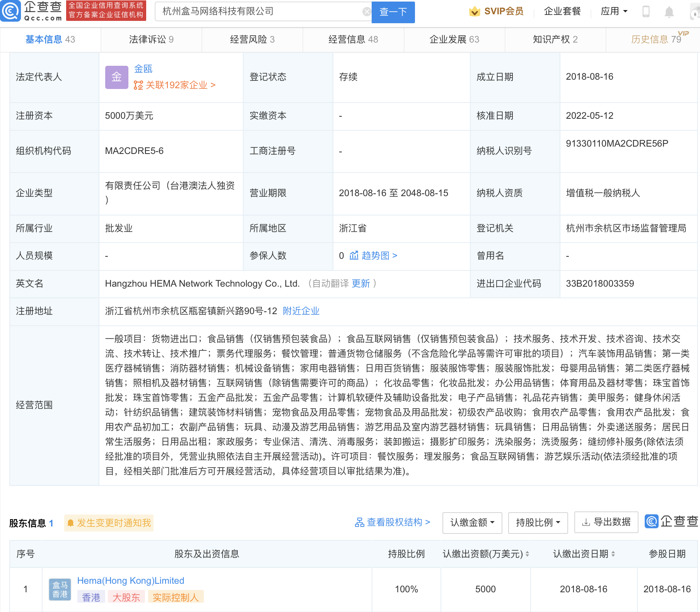Expand the 持股比例 filter dropdown
The width and height of the screenshot is (700, 612).
pos(538,523)
